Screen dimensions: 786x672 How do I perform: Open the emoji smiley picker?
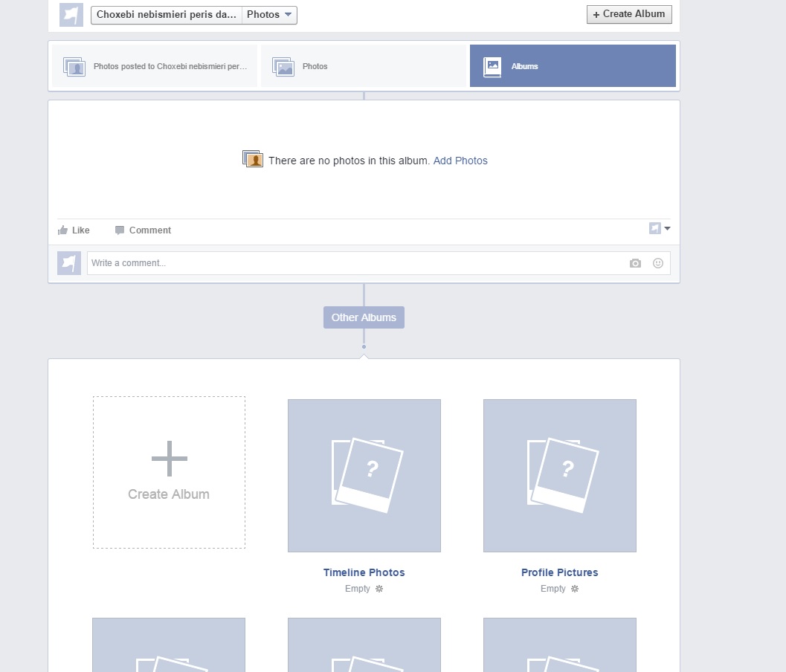tap(658, 263)
